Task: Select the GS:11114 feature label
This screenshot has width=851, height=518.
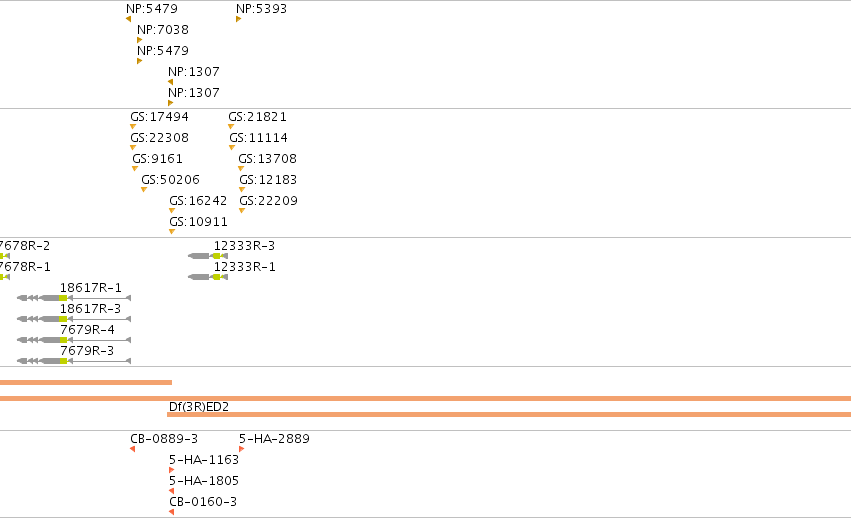Action: point(258,138)
